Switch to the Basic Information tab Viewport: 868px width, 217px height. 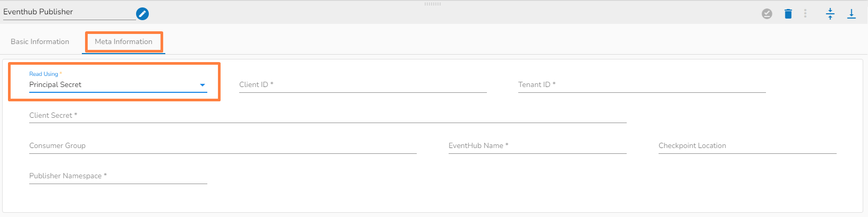40,42
